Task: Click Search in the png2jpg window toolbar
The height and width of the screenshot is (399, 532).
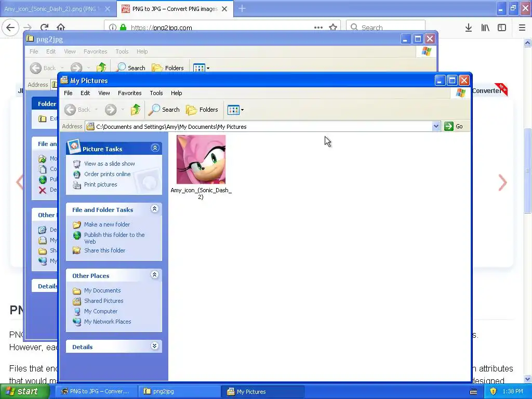Action: 130,68
